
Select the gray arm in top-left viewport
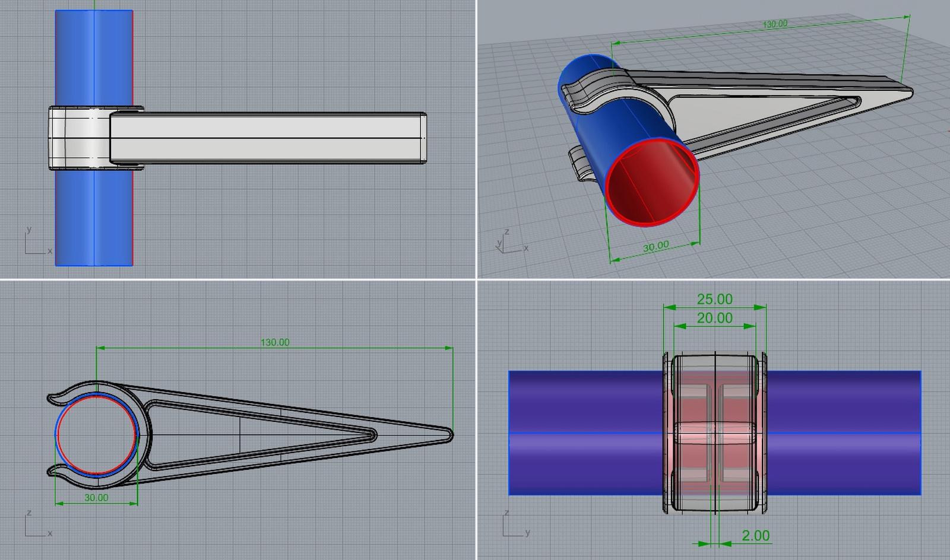tap(267, 138)
